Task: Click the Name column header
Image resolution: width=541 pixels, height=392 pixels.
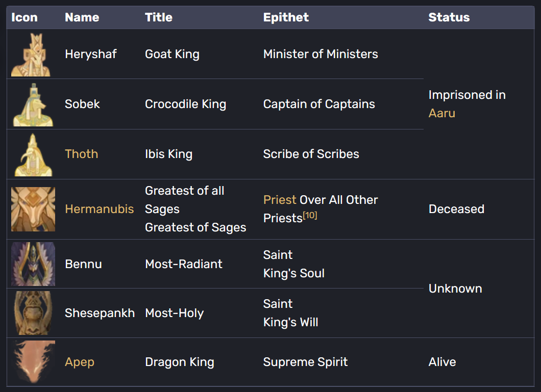Action: (x=82, y=17)
